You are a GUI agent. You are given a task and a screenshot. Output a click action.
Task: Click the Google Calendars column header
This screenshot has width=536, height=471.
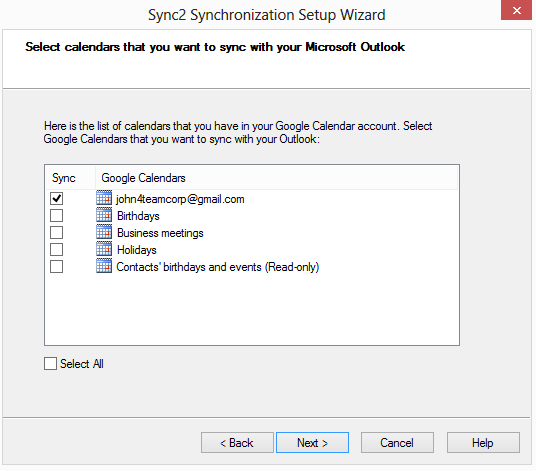pyautogui.click(x=276, y=178)
